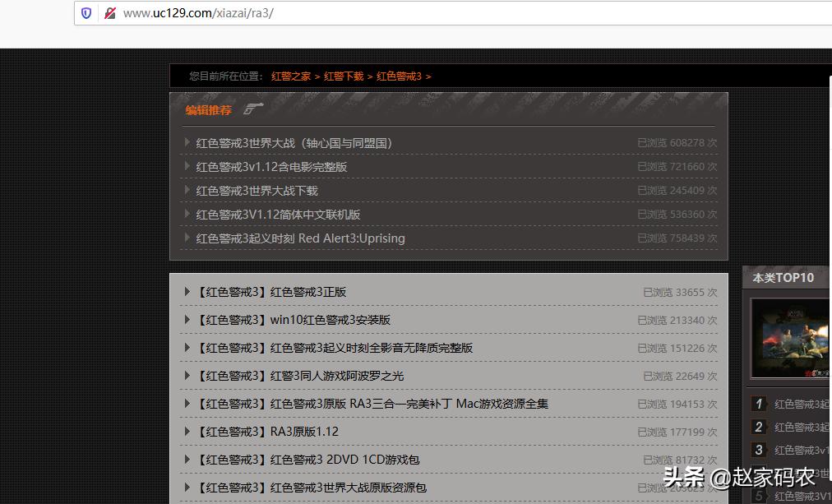Click the 您目前所在位置 label
The height and width of the screenshot is (504, 832).
pyautogui.click(x=226, y=76)
